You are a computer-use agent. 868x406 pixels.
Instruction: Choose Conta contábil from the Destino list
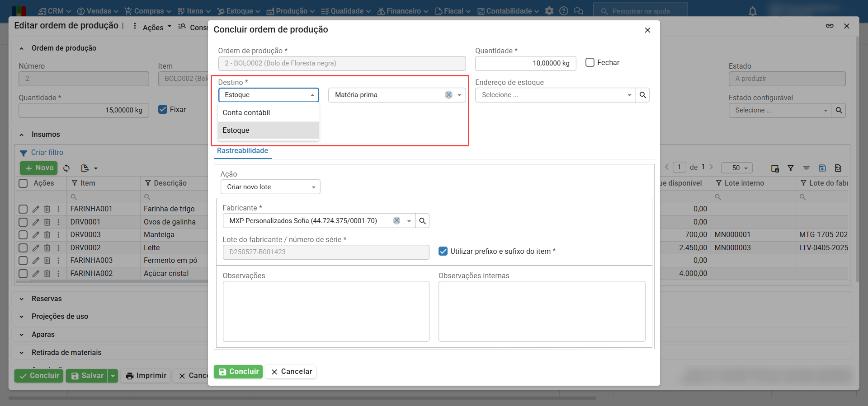pyautogui.click(x=269, y=112)
